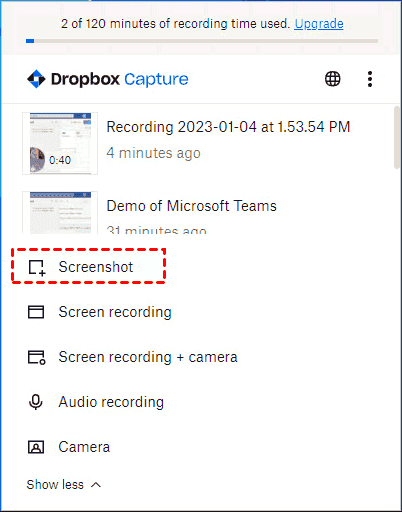Viewport: 402px width, 512px height.
Task: Click the Screen recording window icon
Action: (x=36, y=312)
